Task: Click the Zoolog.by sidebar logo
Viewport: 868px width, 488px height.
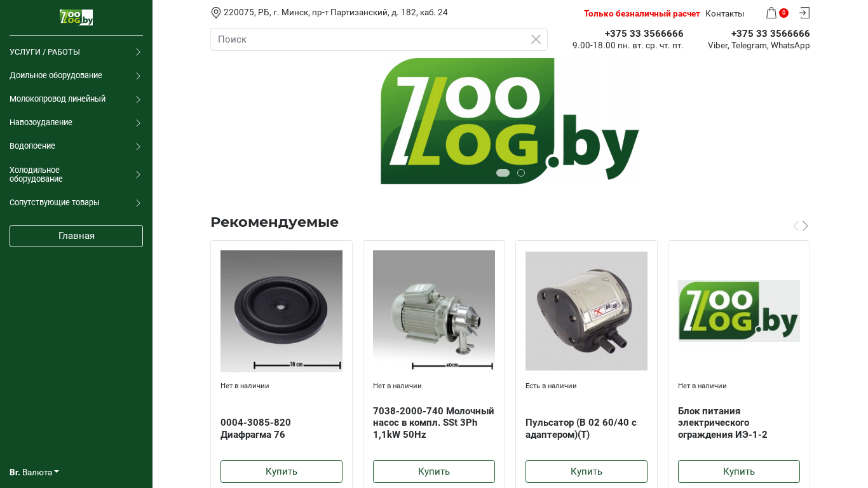Action: coord(76,17)
